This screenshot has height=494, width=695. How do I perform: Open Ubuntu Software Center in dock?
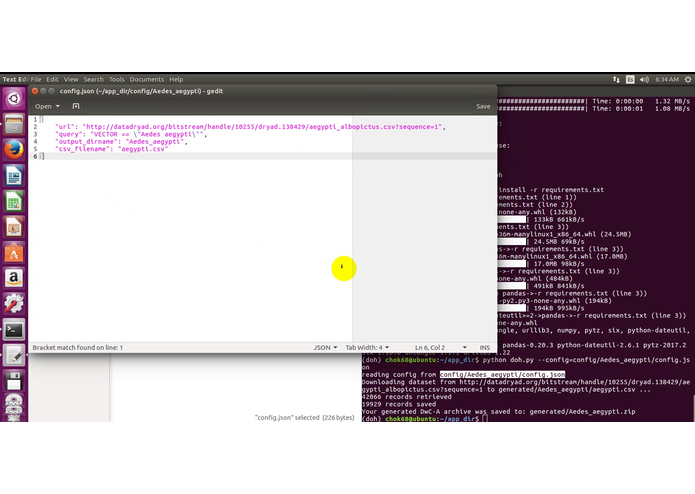(x=14, y=253)
